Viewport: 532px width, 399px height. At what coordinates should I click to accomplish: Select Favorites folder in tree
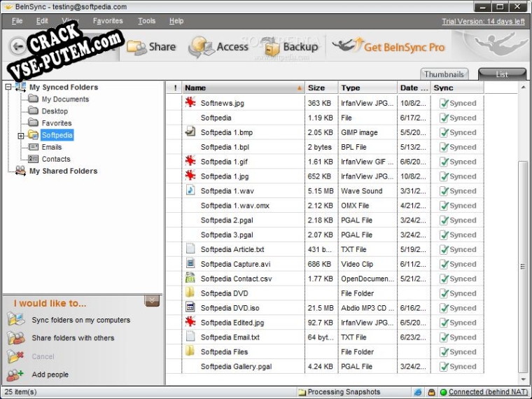click(x=57, y=123)
